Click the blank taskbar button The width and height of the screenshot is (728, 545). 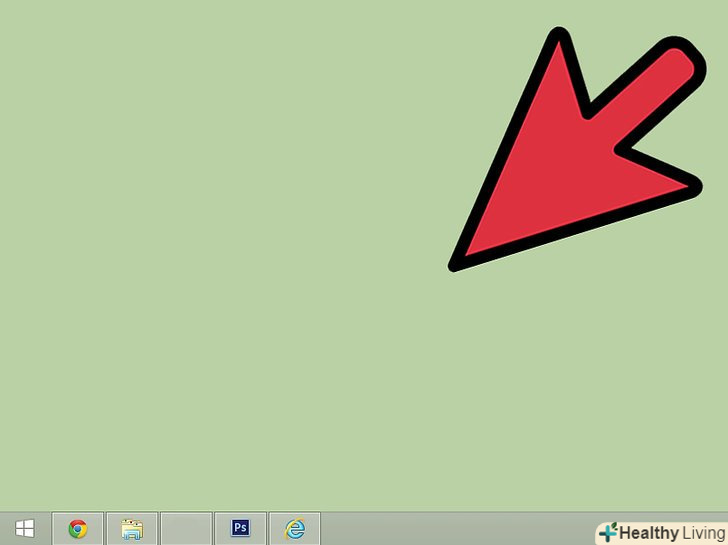pyautogui.click(x=186, y=529)
